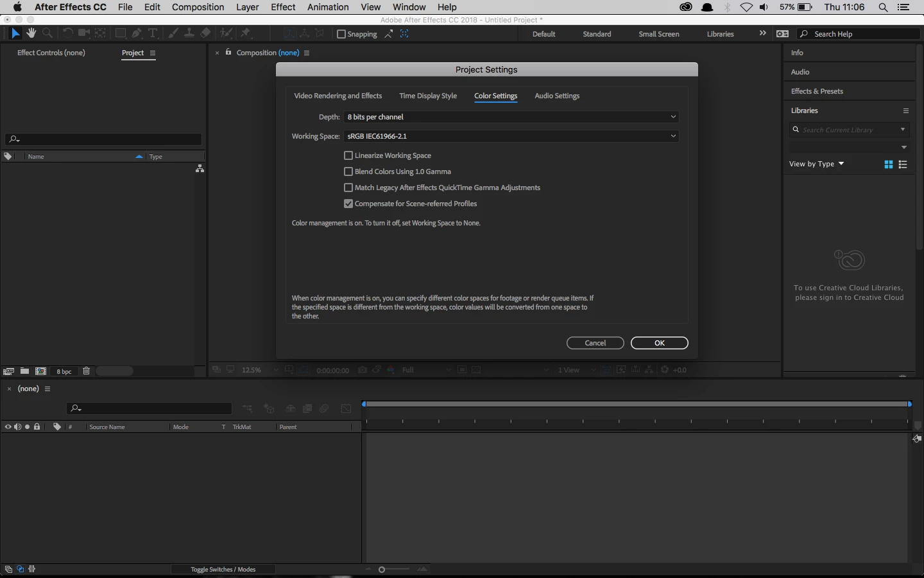Uncheck Compensate for Scene-referred Profiles
924x578 pixels.
coord(348,204)
